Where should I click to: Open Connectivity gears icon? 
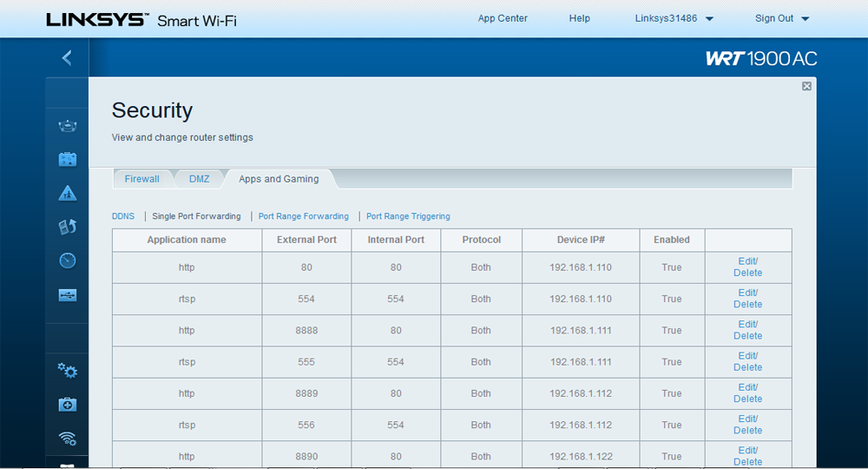(x=68, y=371)
